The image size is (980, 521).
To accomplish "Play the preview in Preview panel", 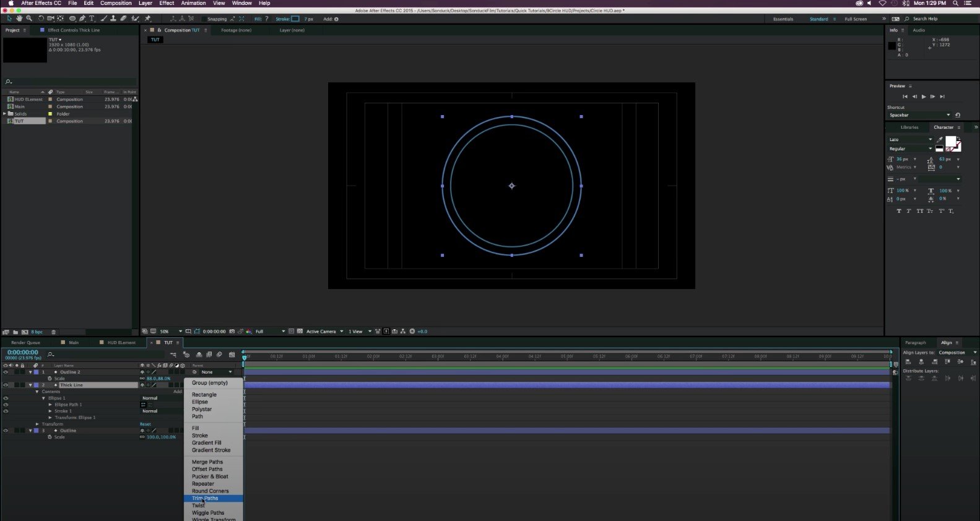I will (924, 97).
